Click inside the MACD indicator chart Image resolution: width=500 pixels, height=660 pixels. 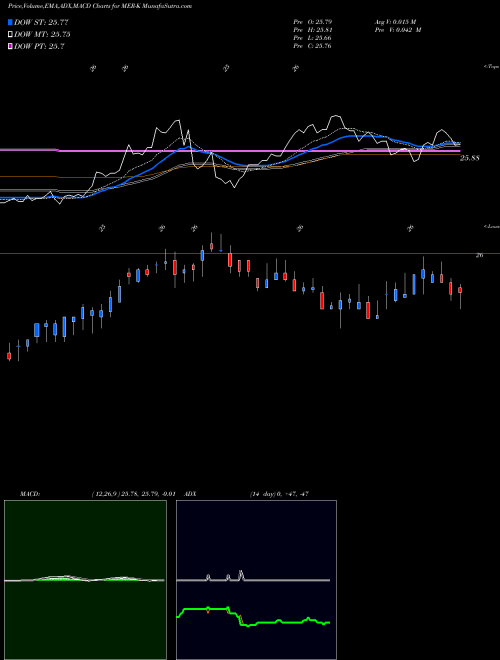(85, 580)
